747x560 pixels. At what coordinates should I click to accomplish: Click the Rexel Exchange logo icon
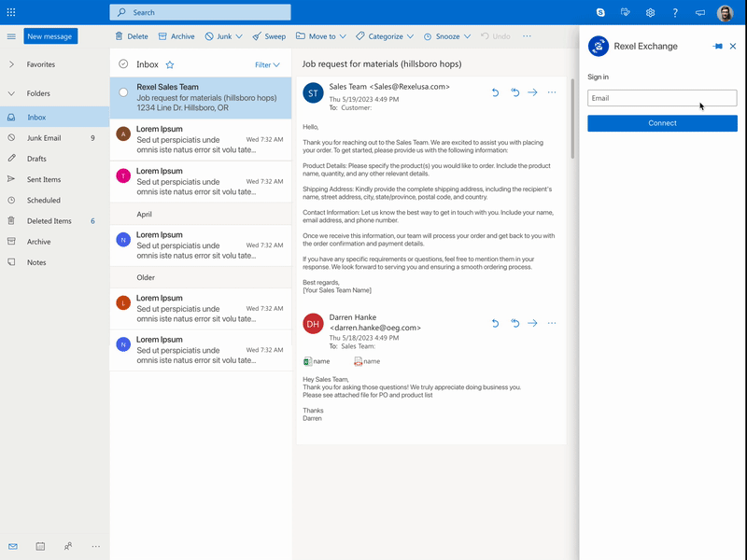tap(599, 46)
